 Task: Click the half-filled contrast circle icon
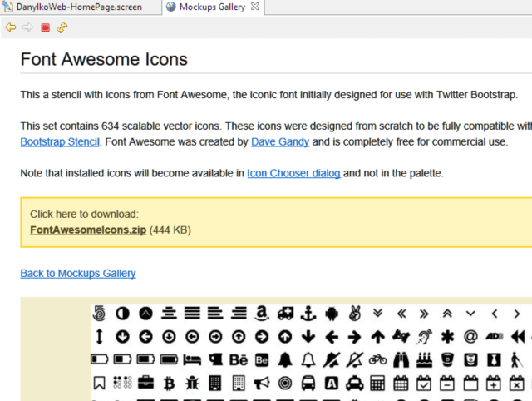[122, 314]
